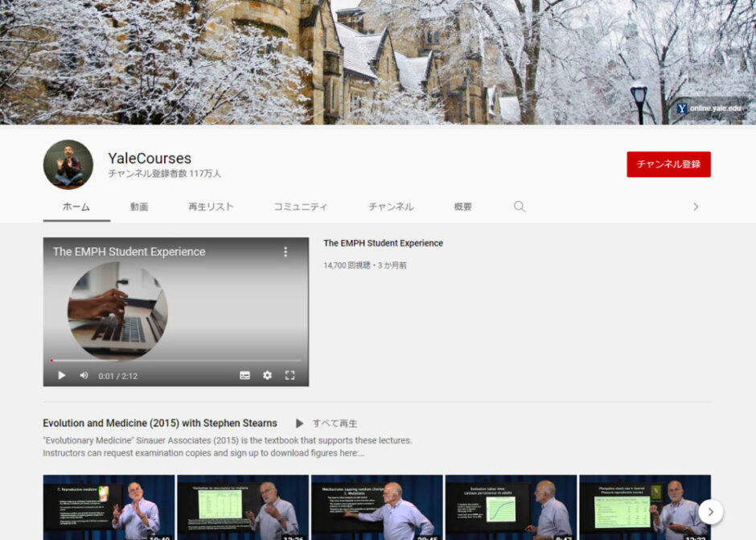Mute the video with the volume icon

tap(84, 376)
